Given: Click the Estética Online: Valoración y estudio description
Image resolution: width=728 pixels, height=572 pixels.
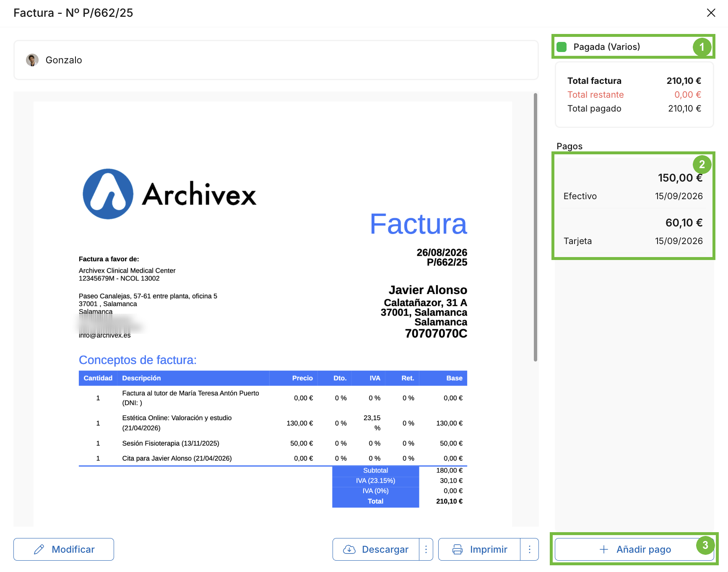Looking at the screenshot, I should pyautogui.click(x=177, y=423).
